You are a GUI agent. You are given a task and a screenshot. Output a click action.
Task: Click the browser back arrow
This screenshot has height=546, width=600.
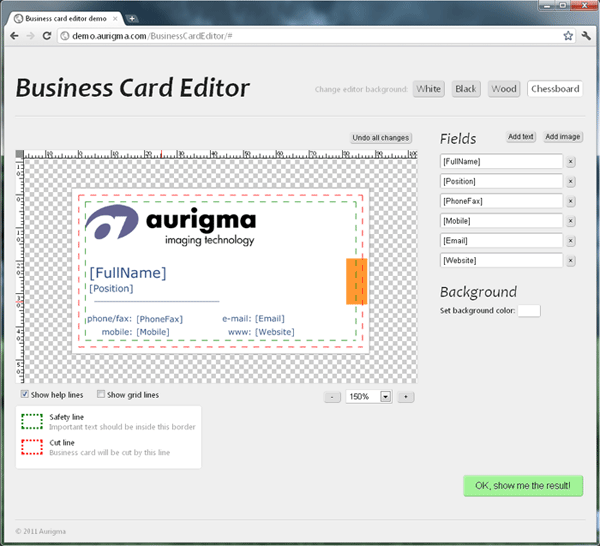(x=14, y=35)
